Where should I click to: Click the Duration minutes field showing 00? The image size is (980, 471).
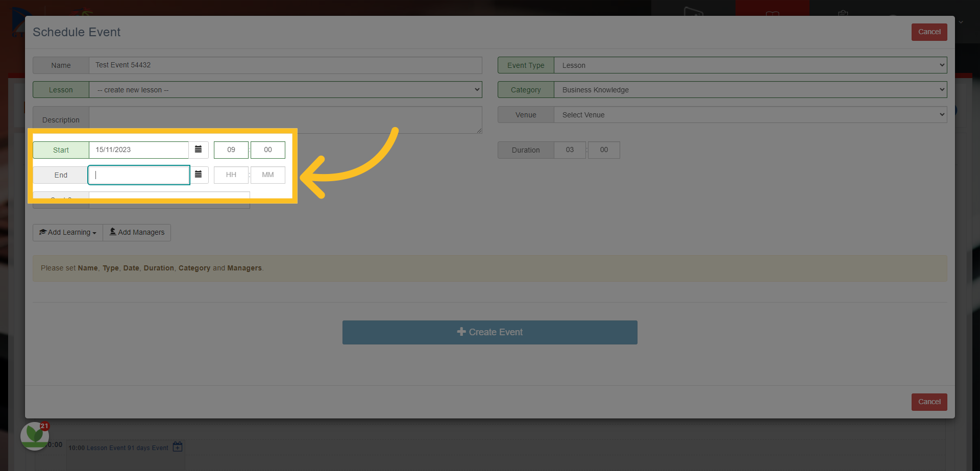(x=604, y=150)
